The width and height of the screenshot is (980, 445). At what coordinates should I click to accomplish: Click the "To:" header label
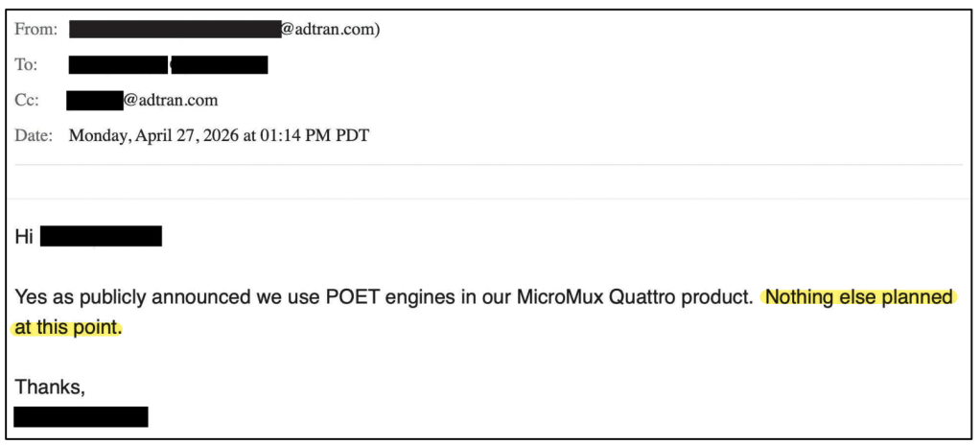[x=26, y=65]
